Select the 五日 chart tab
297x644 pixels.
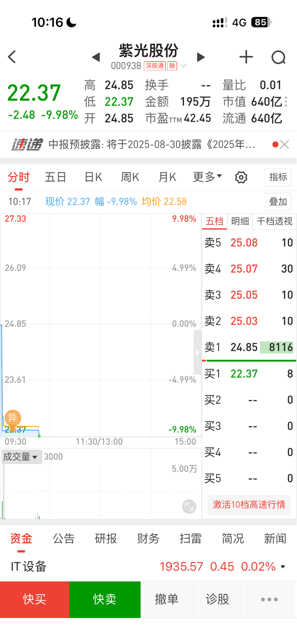click(56, 177)
